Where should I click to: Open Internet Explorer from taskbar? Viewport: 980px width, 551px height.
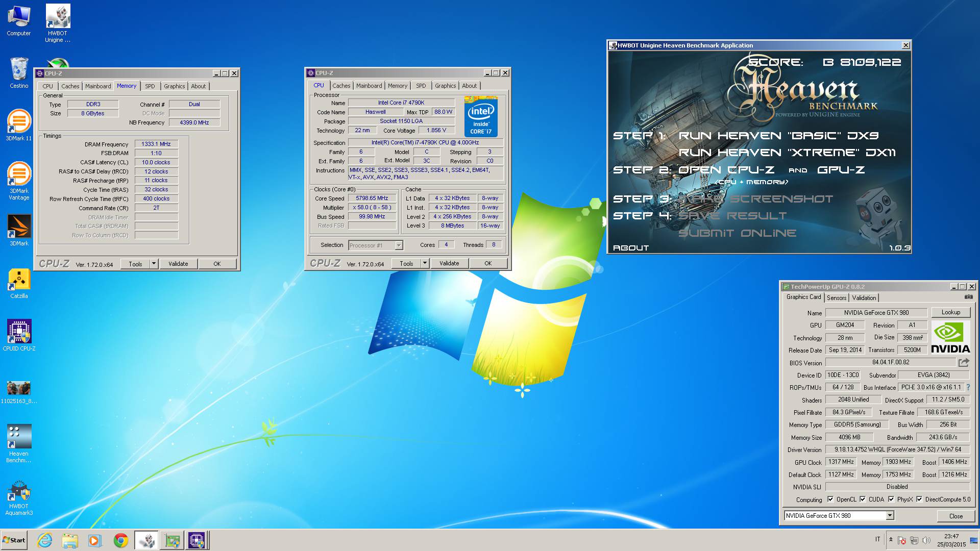point(45,540)
